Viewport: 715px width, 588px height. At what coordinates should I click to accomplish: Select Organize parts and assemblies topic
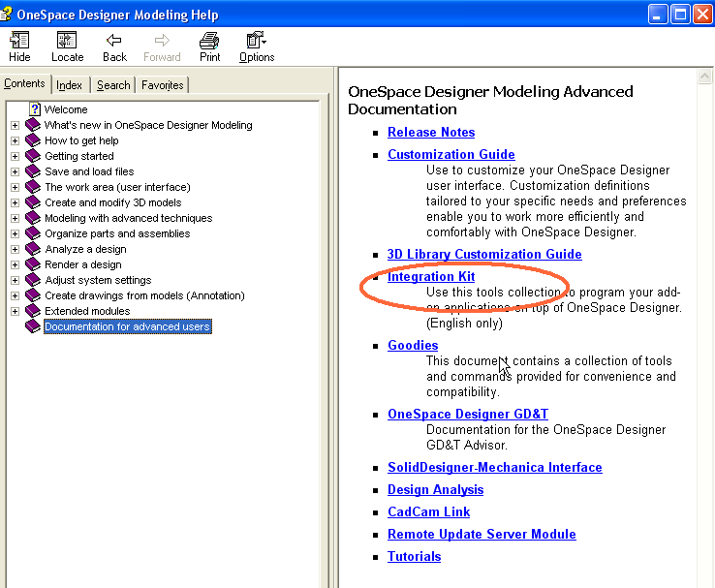(x=117, y=233)
